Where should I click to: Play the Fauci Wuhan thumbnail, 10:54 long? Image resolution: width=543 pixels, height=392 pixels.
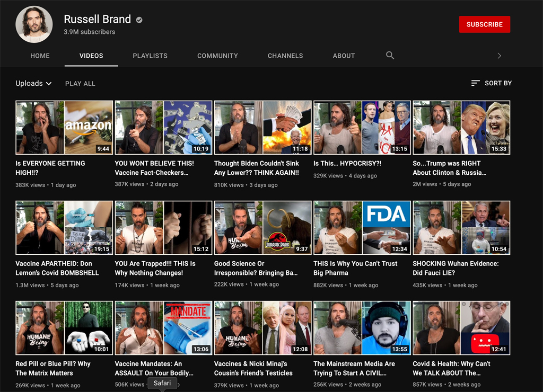(x=461, y=228)
